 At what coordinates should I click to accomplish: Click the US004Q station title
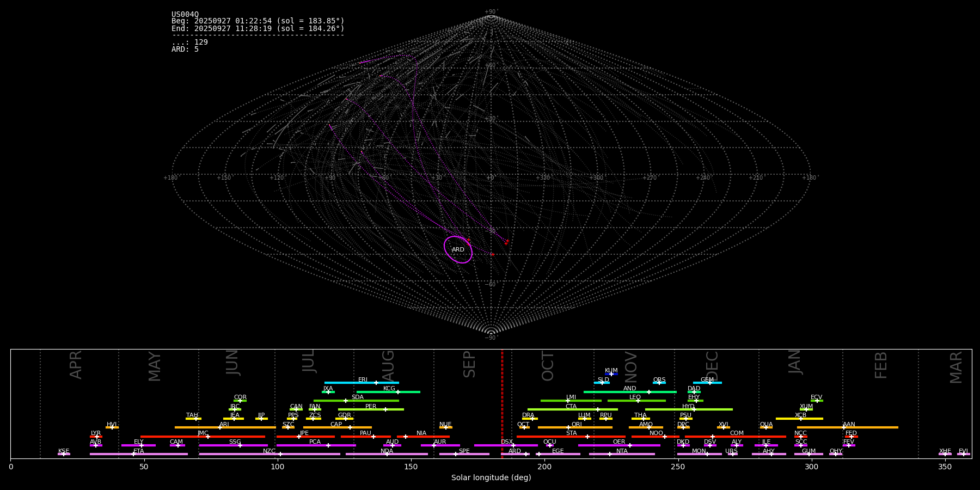(x=185, y=15)
